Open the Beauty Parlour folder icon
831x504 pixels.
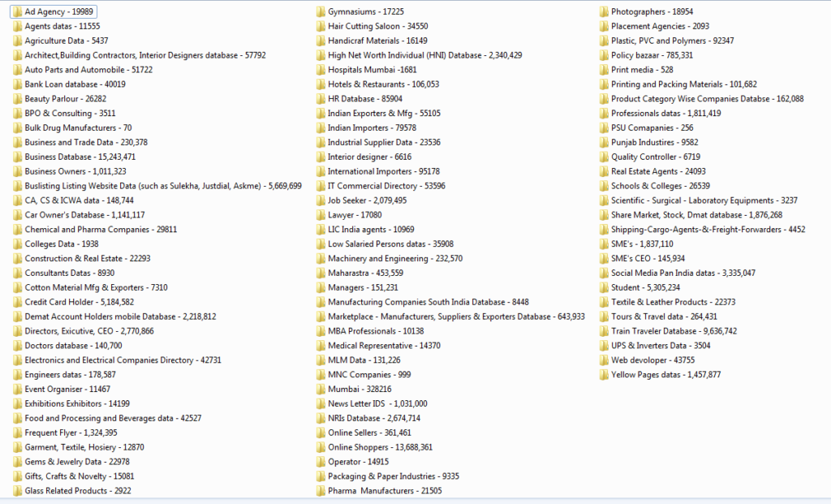(18, 98)
